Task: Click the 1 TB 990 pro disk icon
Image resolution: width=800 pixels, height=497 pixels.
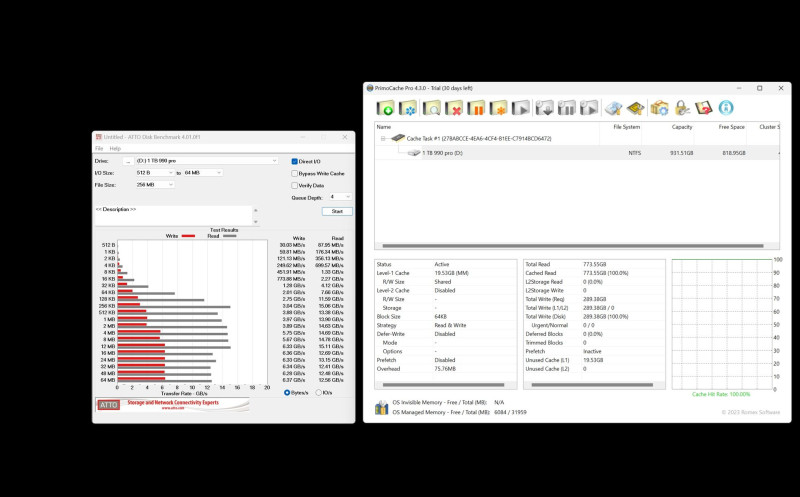Action: [x=414, y=153]
